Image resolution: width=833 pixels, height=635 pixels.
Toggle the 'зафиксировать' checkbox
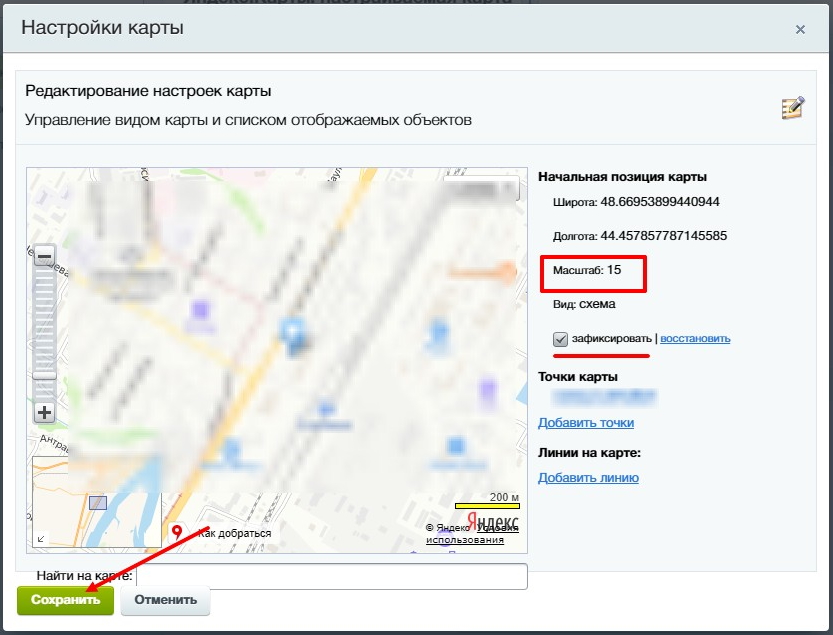tap(561, 339)
